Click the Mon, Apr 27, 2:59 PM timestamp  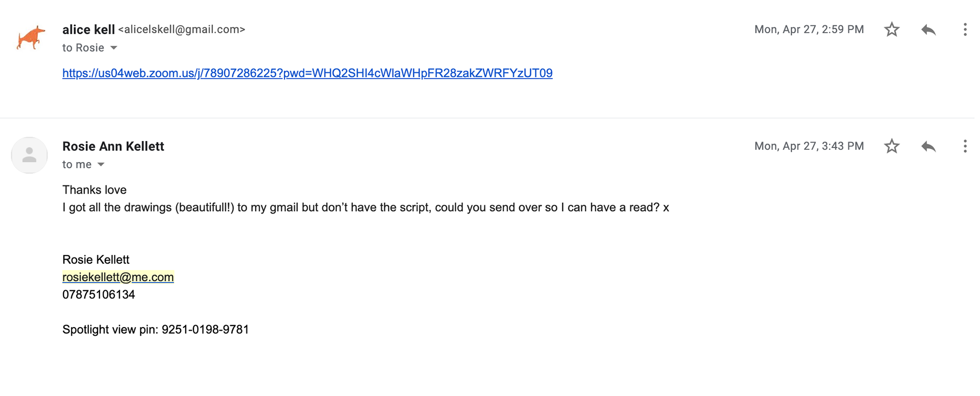click(x=809, y=30)
